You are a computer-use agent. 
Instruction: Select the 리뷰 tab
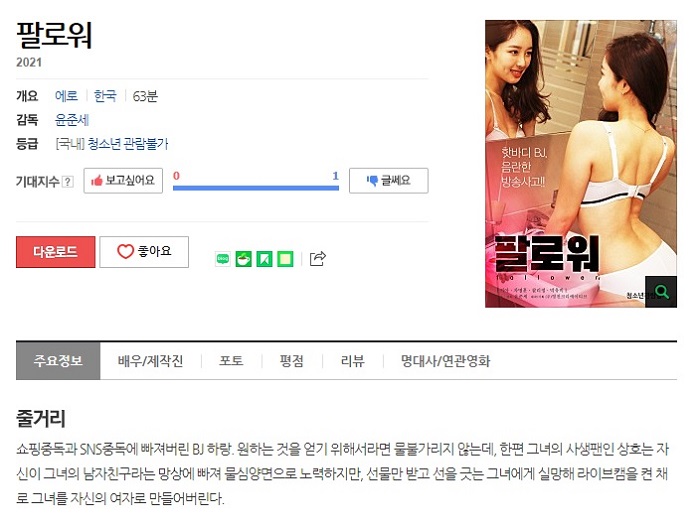[353, 361]
